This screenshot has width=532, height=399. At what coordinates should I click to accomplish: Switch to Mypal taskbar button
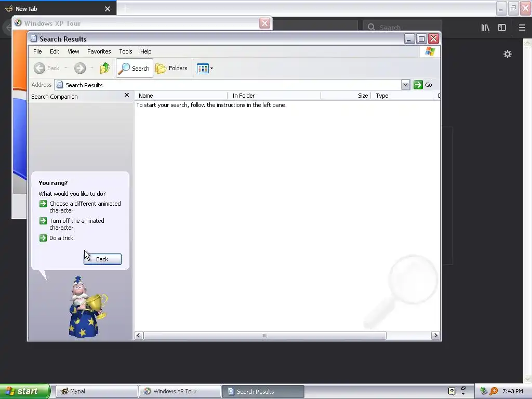point(96,391)
